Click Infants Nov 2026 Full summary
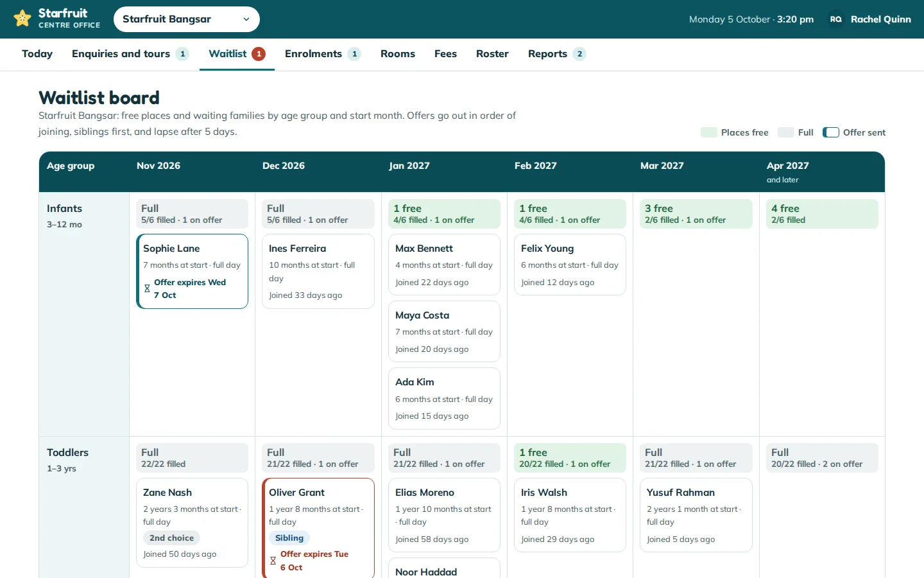Image resolution: width=924 pixels, height=578 pixels. (193, 214)
